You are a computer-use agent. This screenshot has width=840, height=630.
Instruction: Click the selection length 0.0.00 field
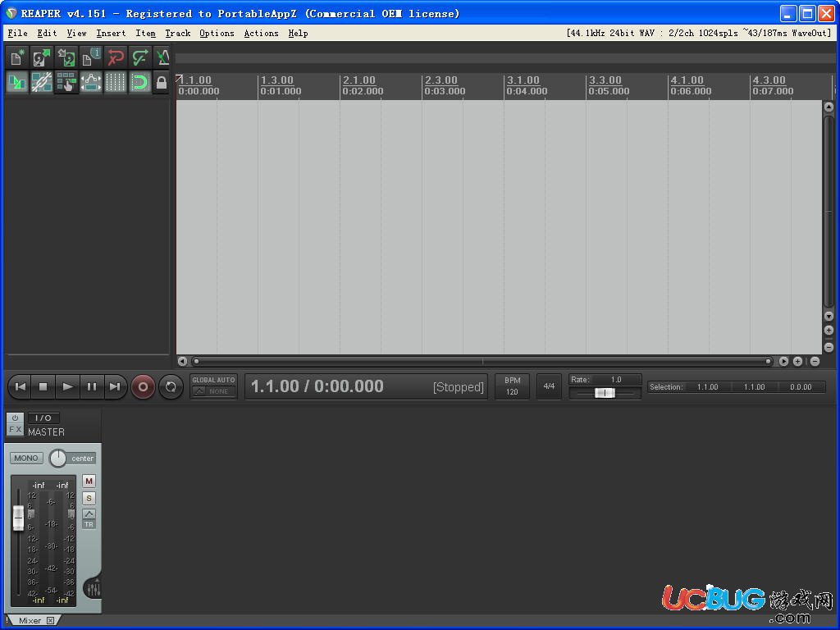[801, 387]
